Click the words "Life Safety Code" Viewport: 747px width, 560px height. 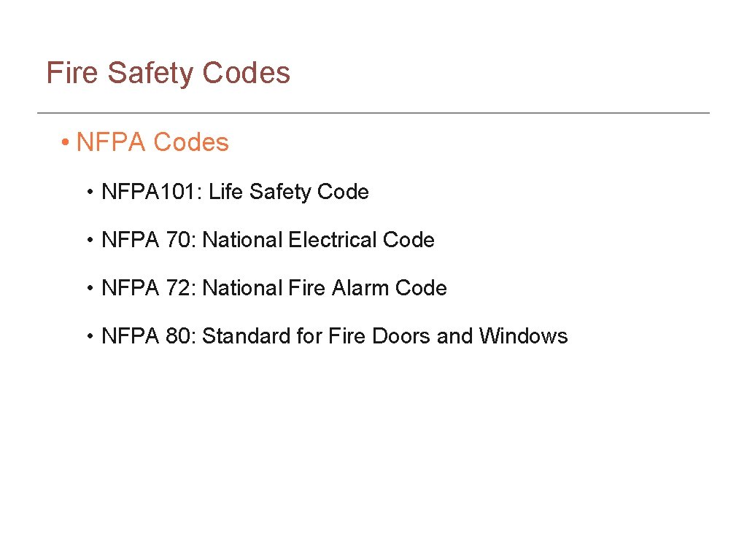[289, 192]
